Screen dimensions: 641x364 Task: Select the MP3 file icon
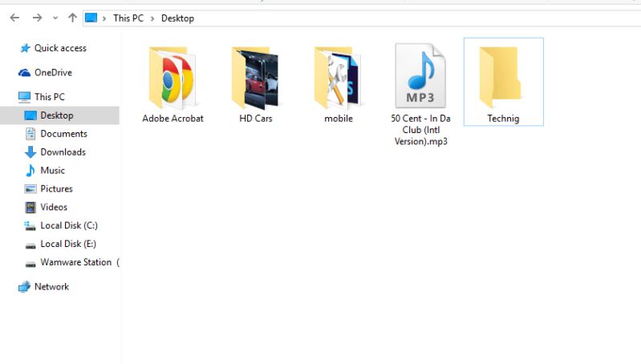point(420,75)
